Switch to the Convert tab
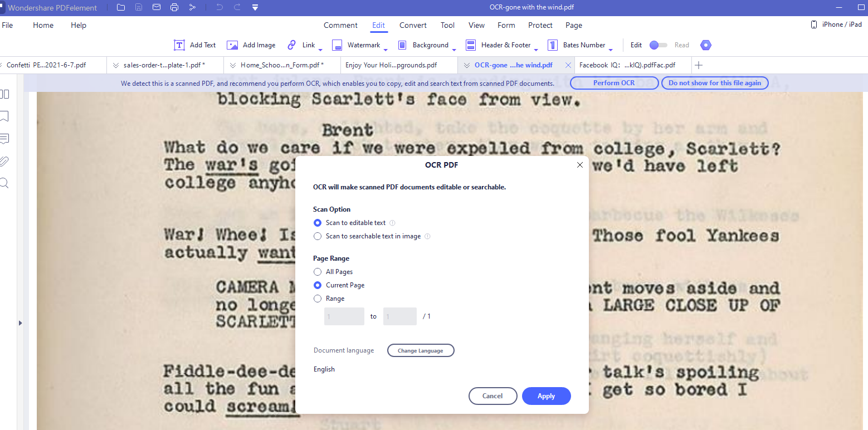 tap(413, 25)
